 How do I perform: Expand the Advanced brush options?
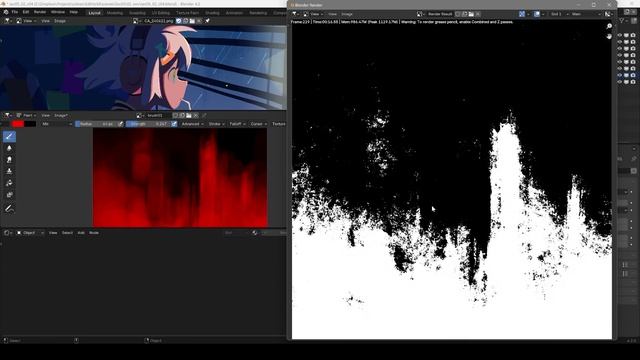192,124
